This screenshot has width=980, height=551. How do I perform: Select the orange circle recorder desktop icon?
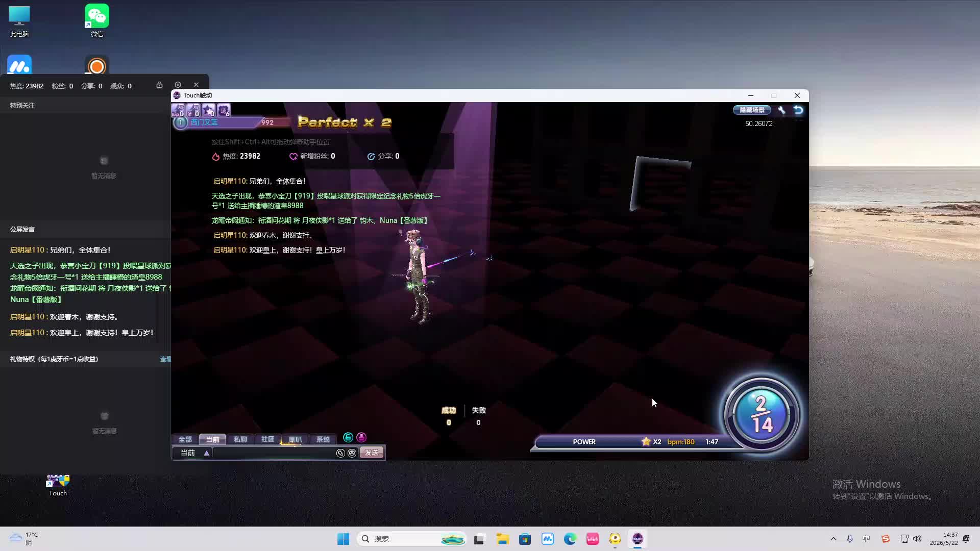click(97, 65)
